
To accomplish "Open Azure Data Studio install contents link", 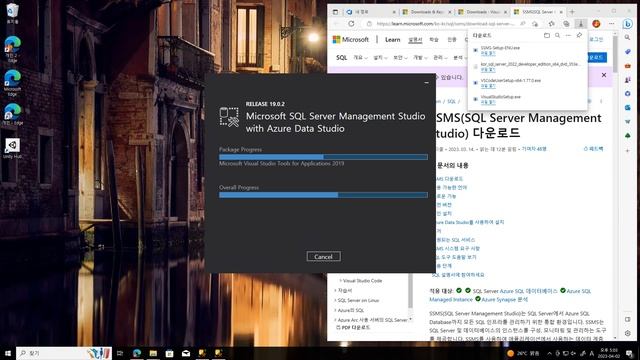I will tap(470, 222).
